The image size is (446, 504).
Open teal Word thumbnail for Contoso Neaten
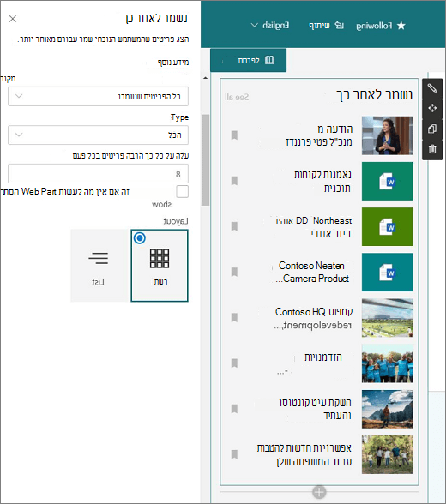point(387,273)
